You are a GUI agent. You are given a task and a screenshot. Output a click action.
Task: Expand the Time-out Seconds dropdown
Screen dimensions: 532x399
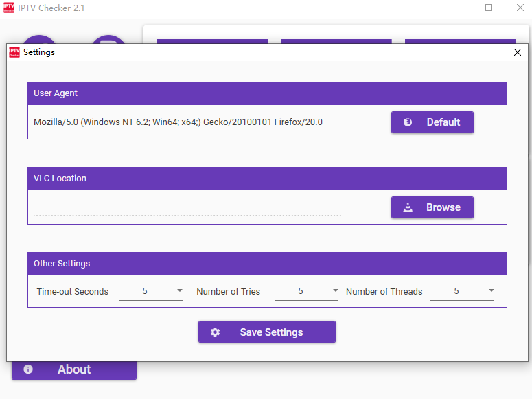(x=180, y=291)
